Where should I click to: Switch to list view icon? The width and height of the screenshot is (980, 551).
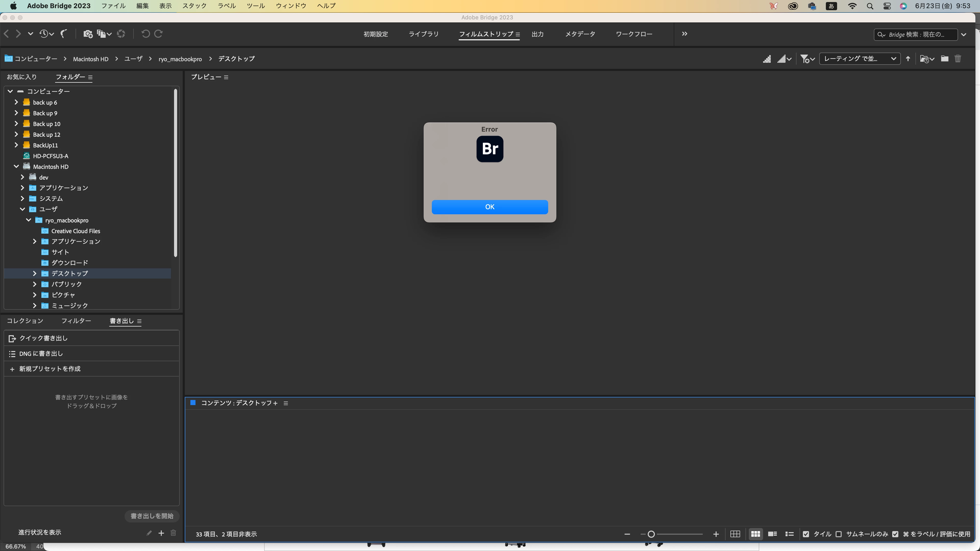789,534
